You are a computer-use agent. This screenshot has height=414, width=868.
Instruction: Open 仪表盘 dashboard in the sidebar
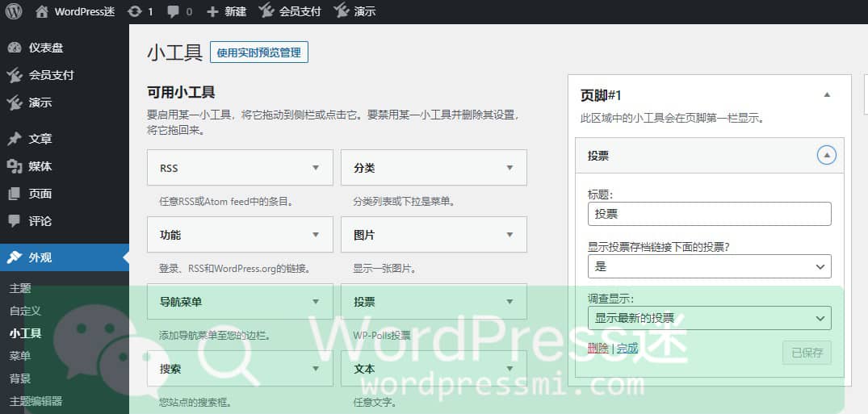point(45,48)
